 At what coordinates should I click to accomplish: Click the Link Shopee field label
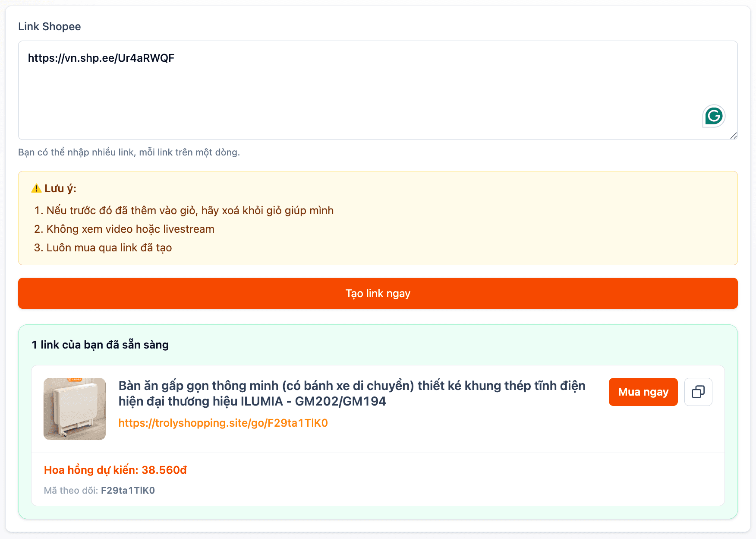pyautogui.click(x=50, y=26)
